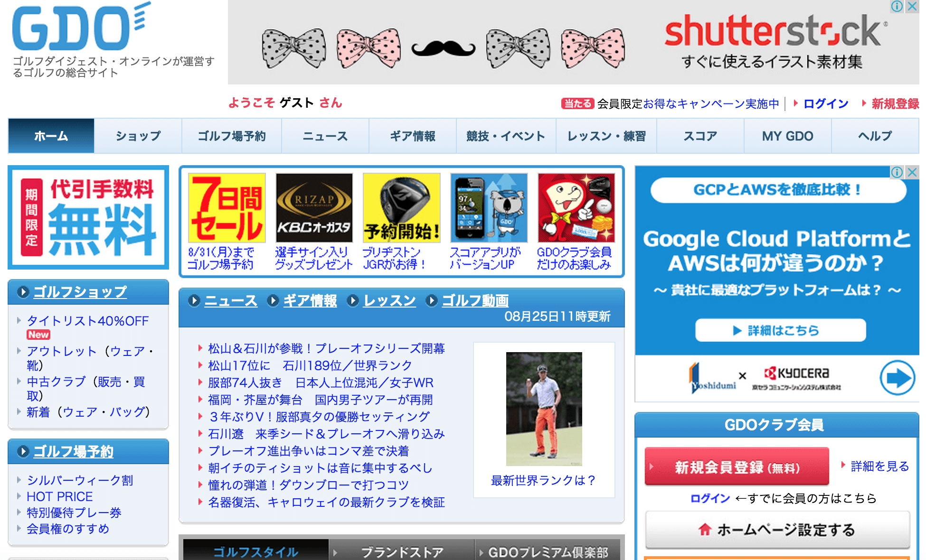Open the タイトリスト40%OFF shop link
926x560 pixels.
point(88,321)
